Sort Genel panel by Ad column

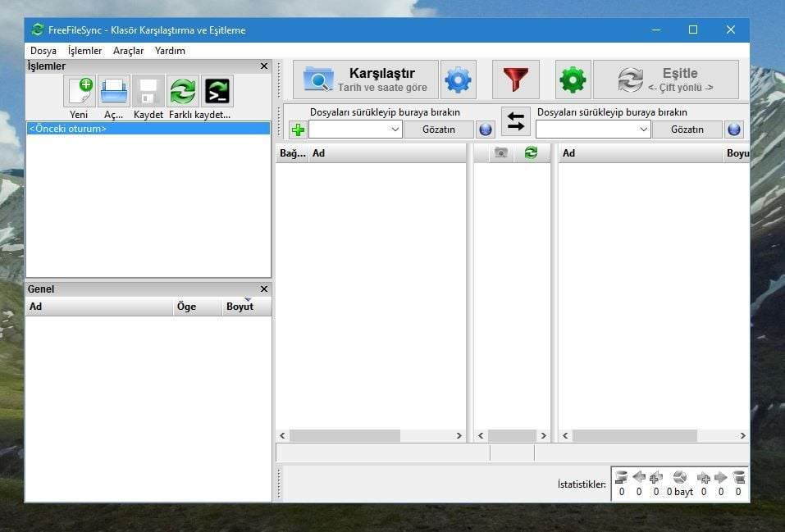coord(99,307)
